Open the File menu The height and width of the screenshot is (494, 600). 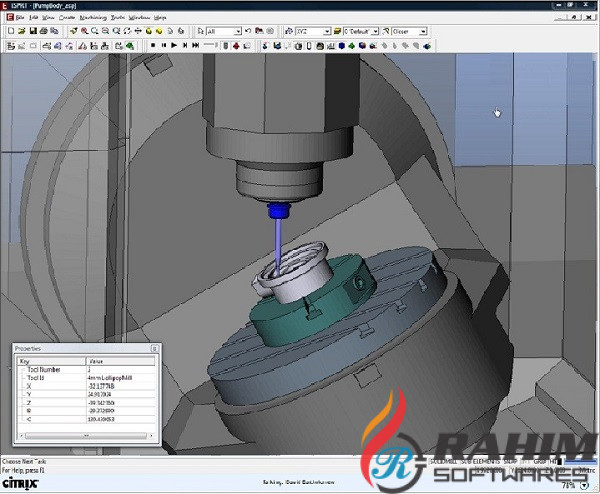click(x=20, y=18)
